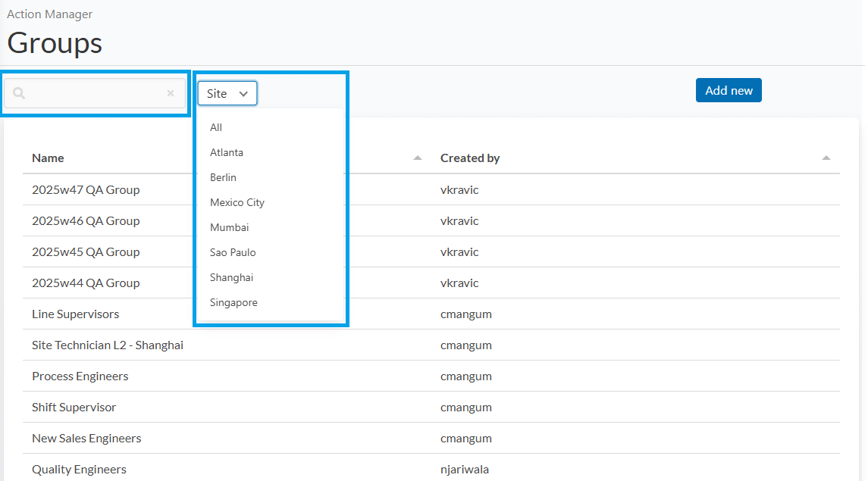Sort by Created by column arrow
This screenshot has height=481, width=868.
click(826, 158)
